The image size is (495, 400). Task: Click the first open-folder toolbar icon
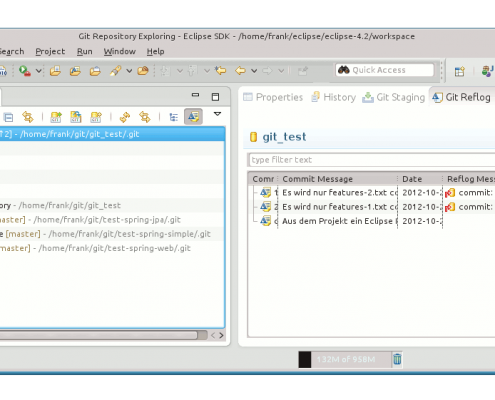55,71
